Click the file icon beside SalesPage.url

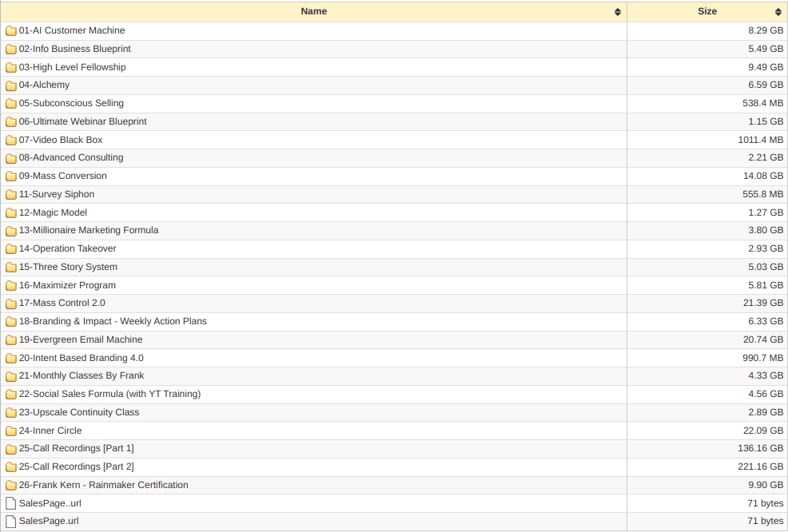point(11,522)
